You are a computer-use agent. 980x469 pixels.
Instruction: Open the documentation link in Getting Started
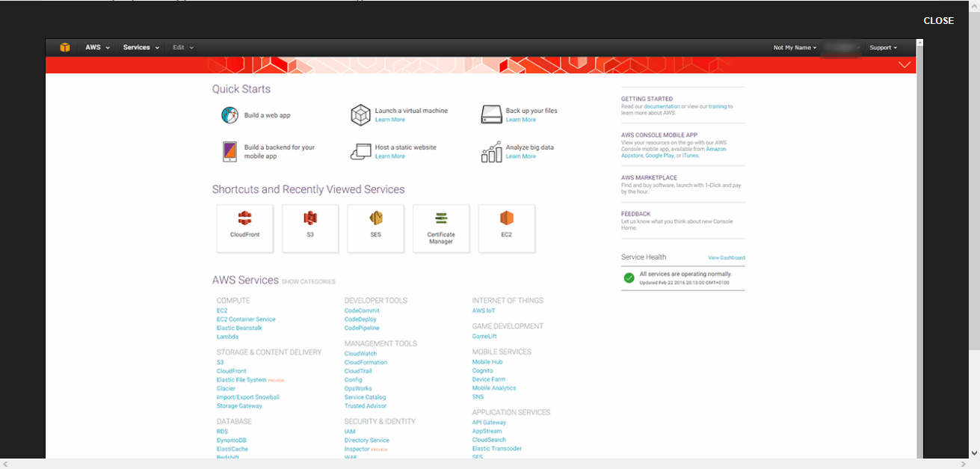click(662, 107)
